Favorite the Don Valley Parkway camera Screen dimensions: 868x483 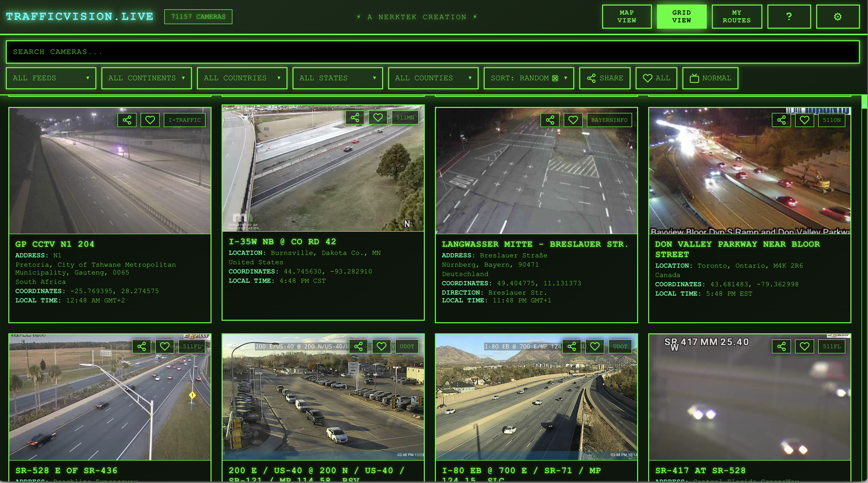pos(804,120)
